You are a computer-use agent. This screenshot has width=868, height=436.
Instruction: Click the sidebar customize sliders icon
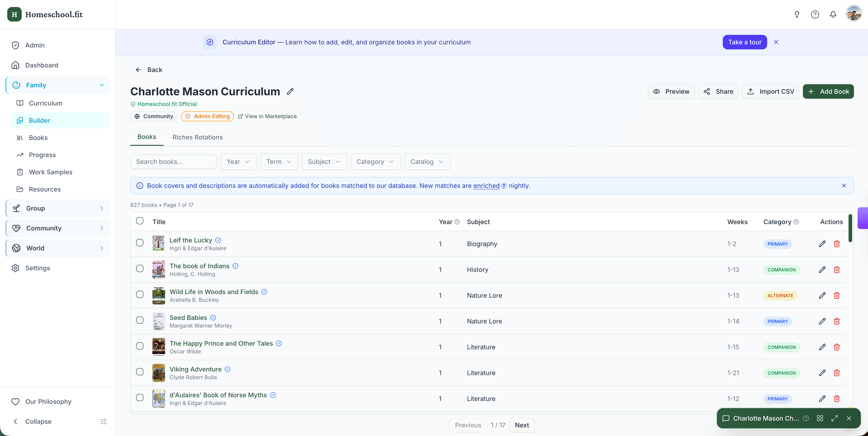(x=103, y=422)
